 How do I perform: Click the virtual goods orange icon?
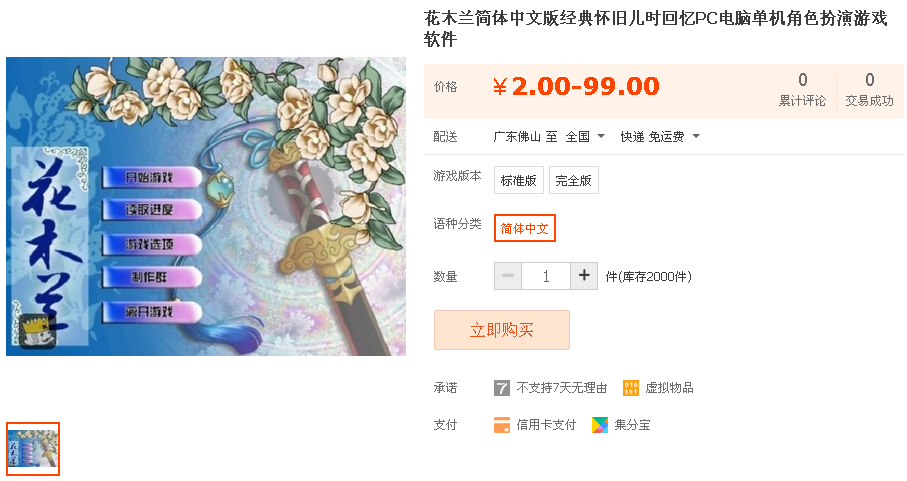point(631,388)
